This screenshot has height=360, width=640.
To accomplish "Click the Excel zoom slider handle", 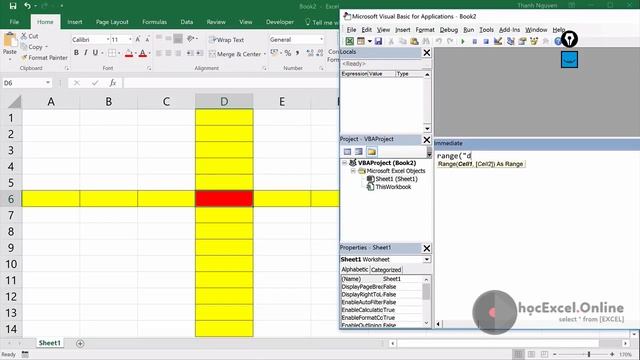I will [589, 354].
